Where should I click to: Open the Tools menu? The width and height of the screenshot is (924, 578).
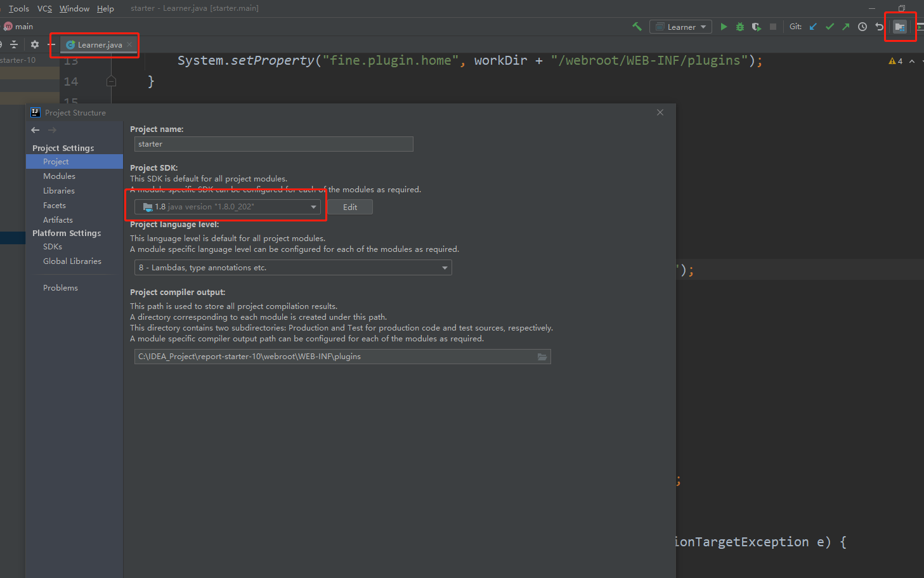point(19,8)
